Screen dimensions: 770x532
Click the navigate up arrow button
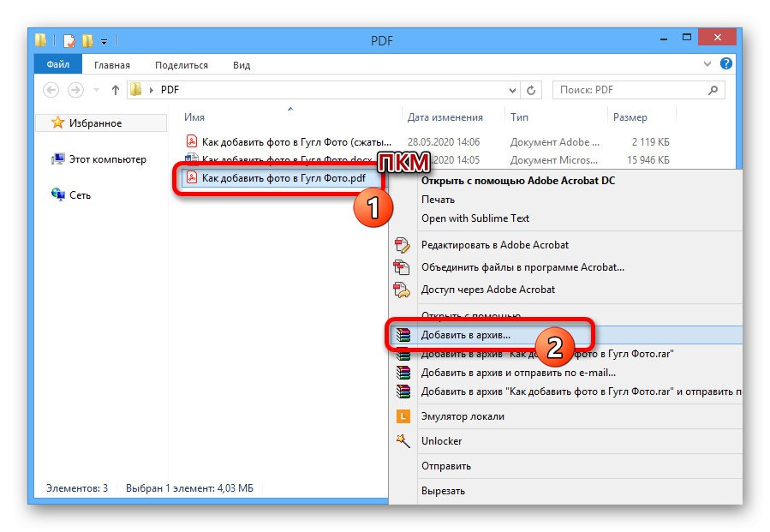click(115, 89)
